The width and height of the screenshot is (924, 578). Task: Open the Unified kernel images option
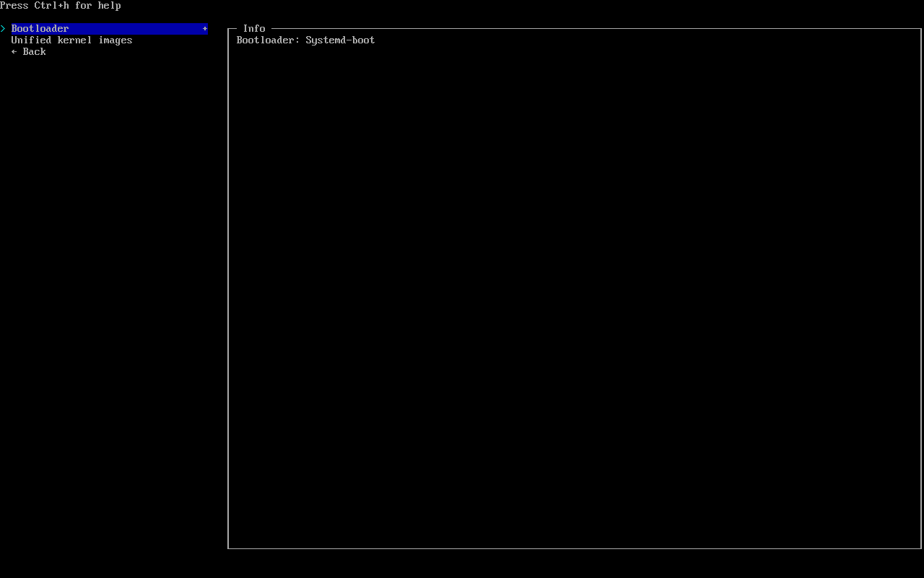(x=71, y=40)
